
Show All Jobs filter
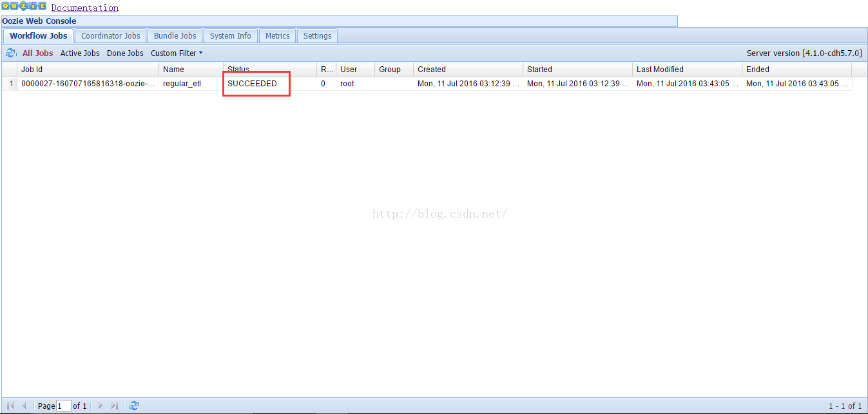(38, 53)
